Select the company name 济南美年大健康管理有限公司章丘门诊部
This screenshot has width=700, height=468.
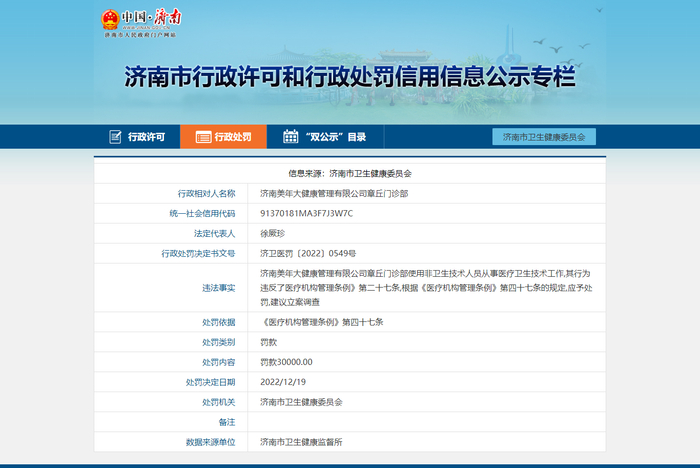click(334, 193)
